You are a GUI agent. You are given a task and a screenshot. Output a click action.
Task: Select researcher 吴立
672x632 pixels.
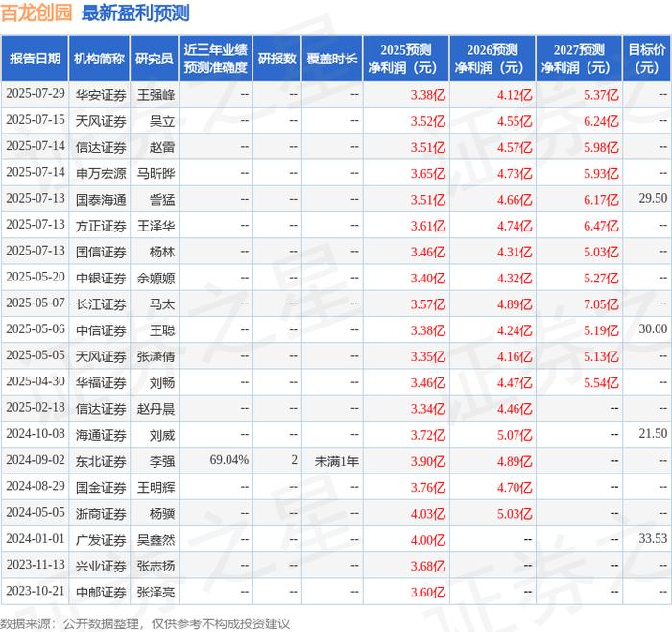(162, 121)
